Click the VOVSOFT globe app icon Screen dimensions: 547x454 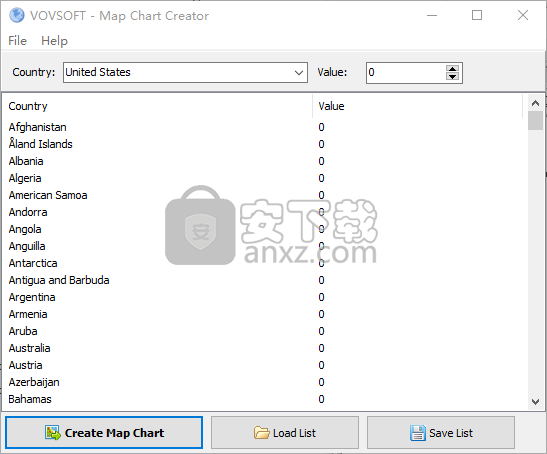point(17,15)
